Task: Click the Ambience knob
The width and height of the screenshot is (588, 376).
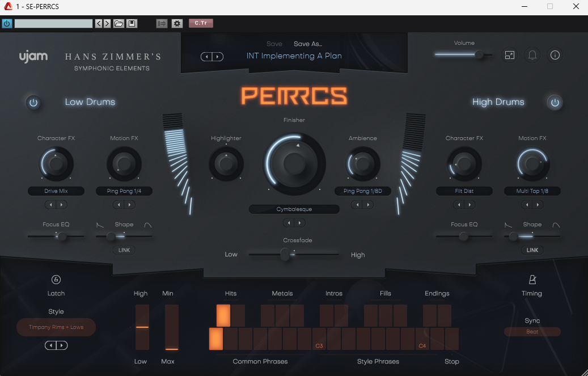Action: coord(363,164)
